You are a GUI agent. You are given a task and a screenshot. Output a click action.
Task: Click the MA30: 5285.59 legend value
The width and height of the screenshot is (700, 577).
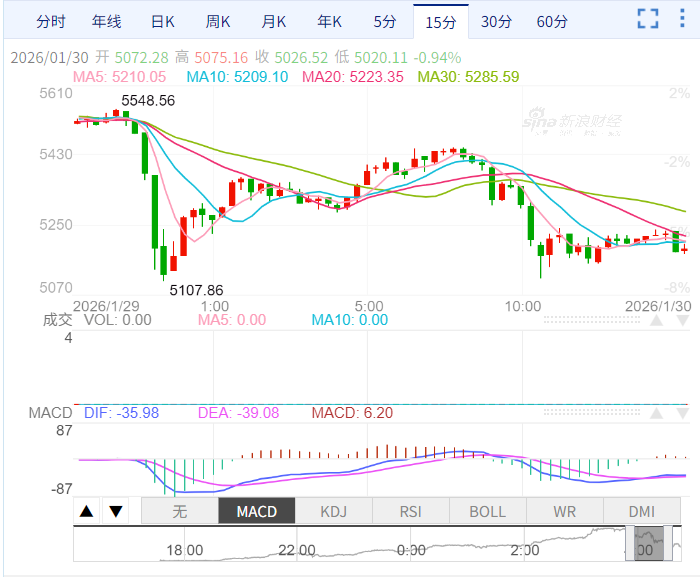[468, 77]
